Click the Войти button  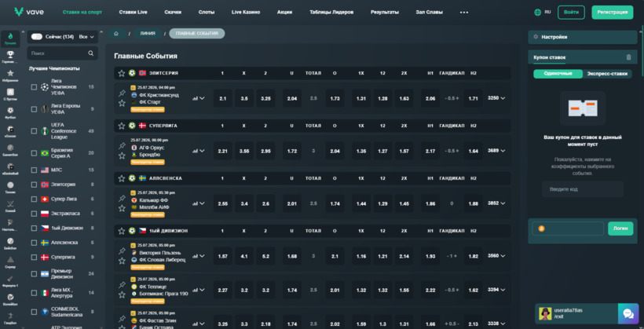click(x=571, y=13)
